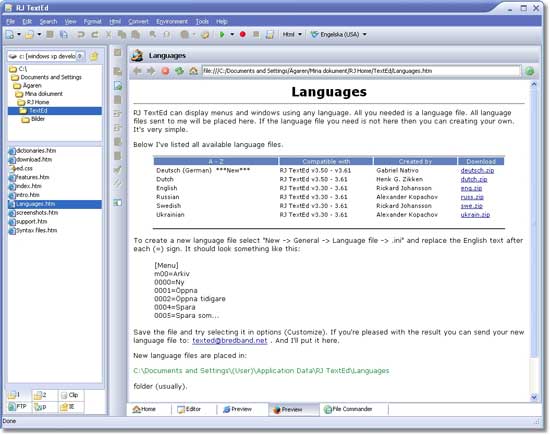Click the Paste toolbar icon
This screenshot has width=550, height=435.
click(x=136, y=35)
